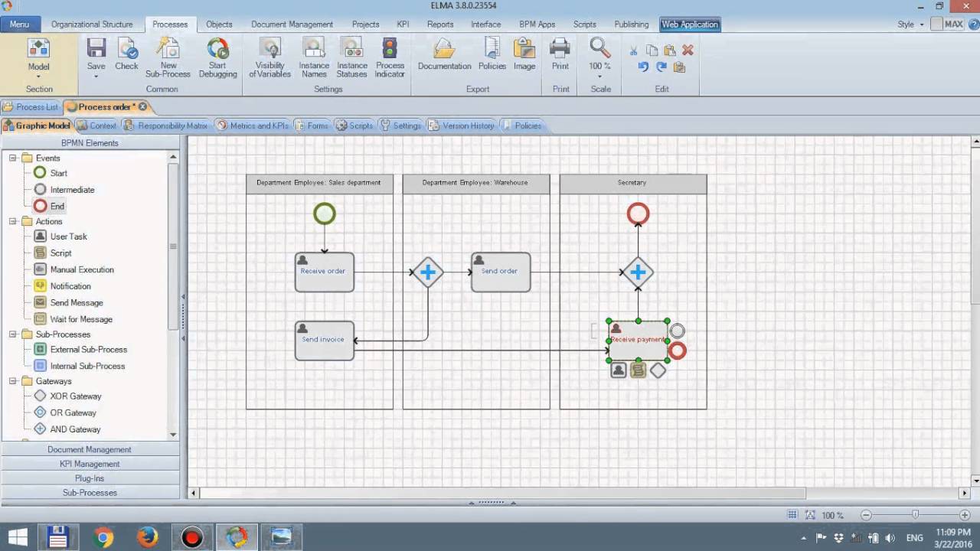This screenshot has width=980, height=551.
Task: Click the Save icon in the ribbon
Action: click(x=96, y=49)
